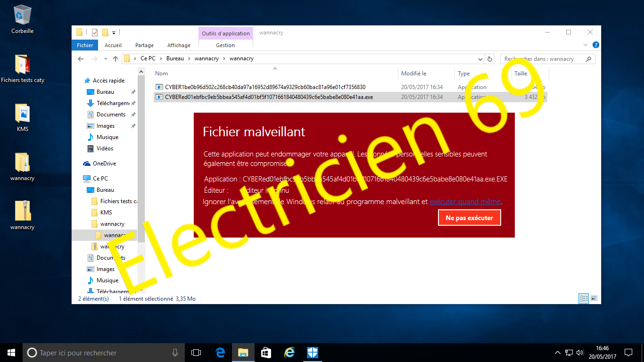Image resolution: width=644 pixels, height=362 pixels.
Task: Switch to the Affichage ribbon tab
Action: pyautogui.click(x=179, y=45)
